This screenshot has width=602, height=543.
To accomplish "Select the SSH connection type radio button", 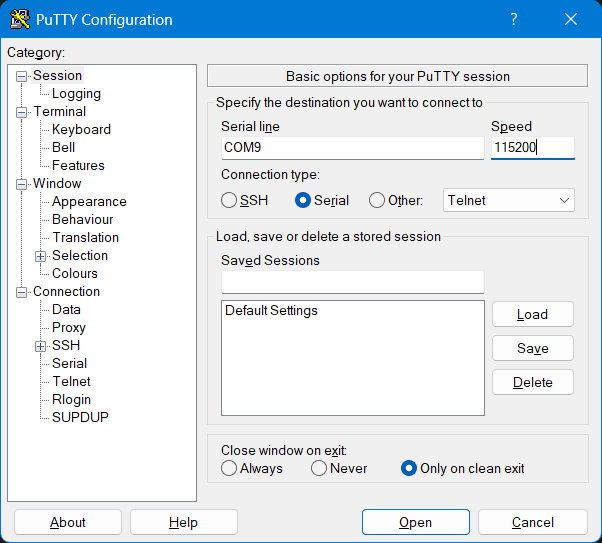I will [x=229, y=200].
